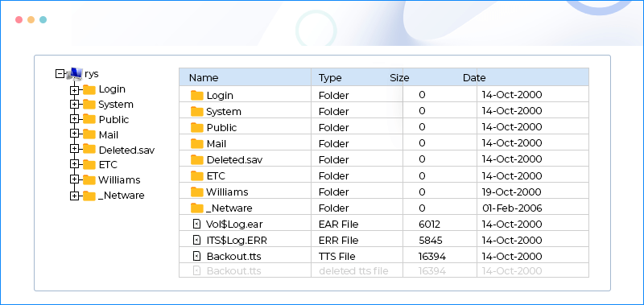
Task: Select Deleted.sav name in file list
Action: pos(234,159)
